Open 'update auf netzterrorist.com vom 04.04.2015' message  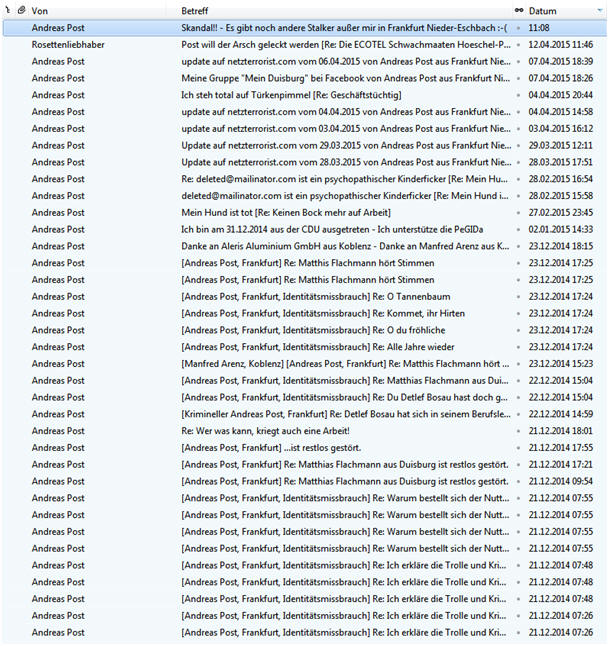coord(346,112)
